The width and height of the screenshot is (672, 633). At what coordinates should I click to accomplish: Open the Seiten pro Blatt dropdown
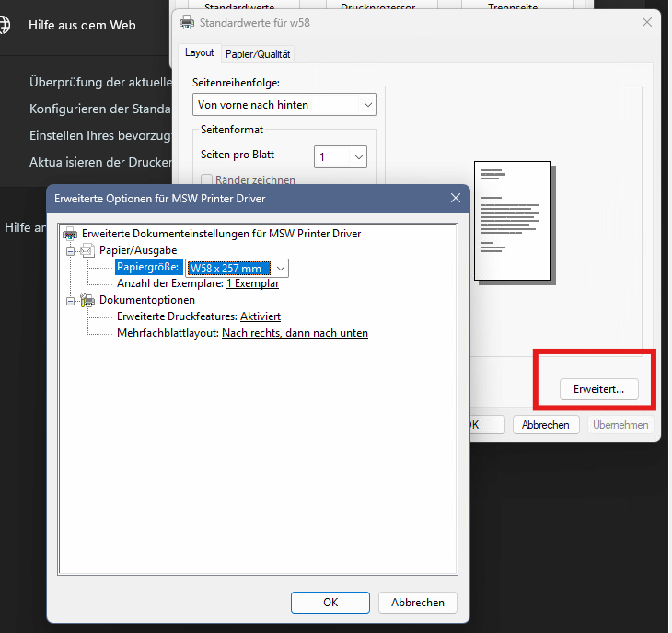341,156
